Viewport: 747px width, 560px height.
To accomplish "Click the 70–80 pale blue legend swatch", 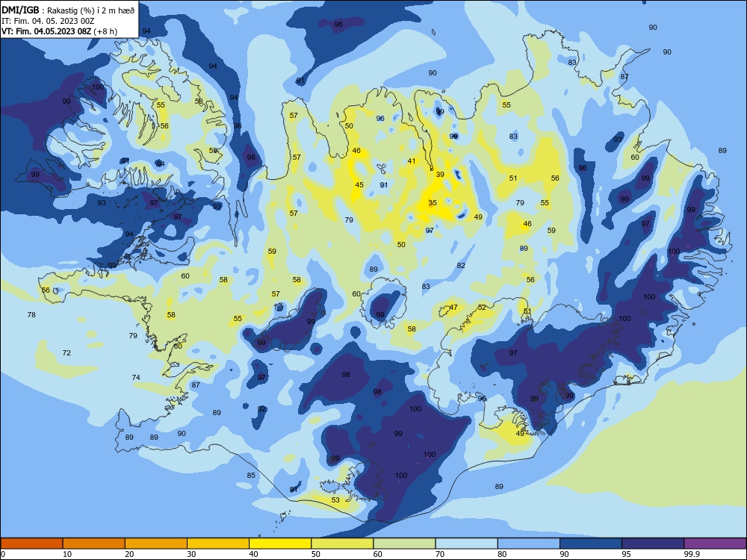I will 466,544.
